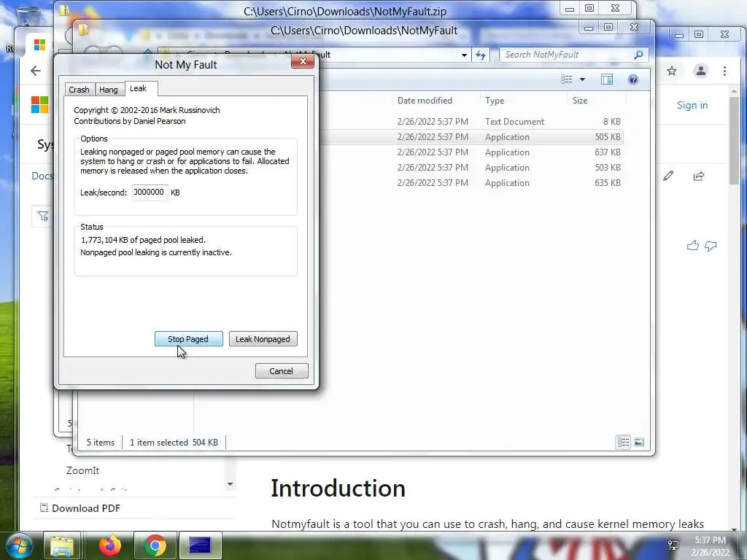
Task: Click the Explorer search magnifier icon
Action: (x=638, y=55)
